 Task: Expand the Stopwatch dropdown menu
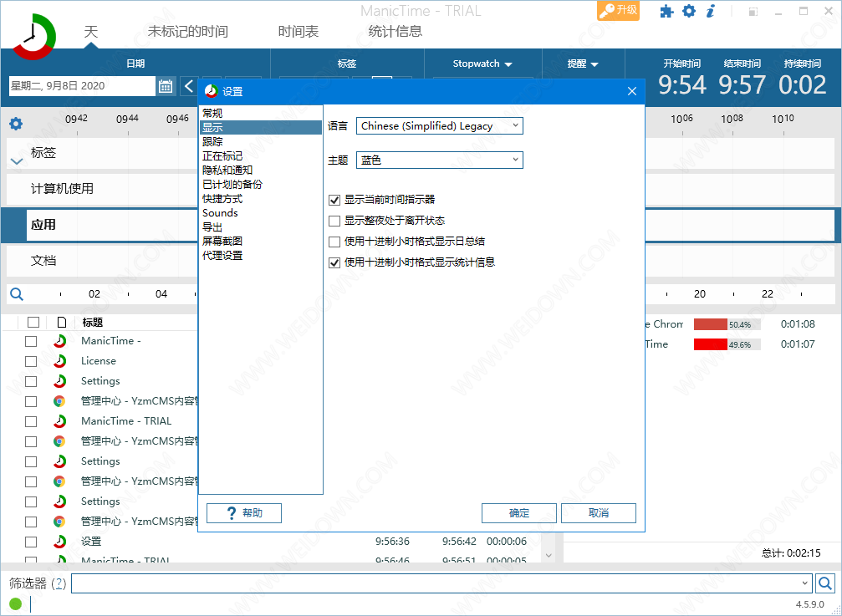pos(482,64)
